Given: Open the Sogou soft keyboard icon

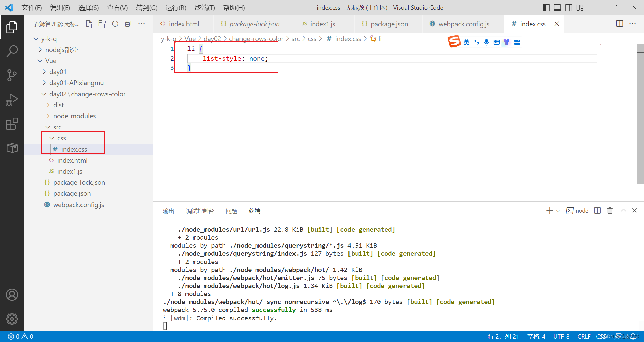Looking at the screenshot, I should [497, 42].
